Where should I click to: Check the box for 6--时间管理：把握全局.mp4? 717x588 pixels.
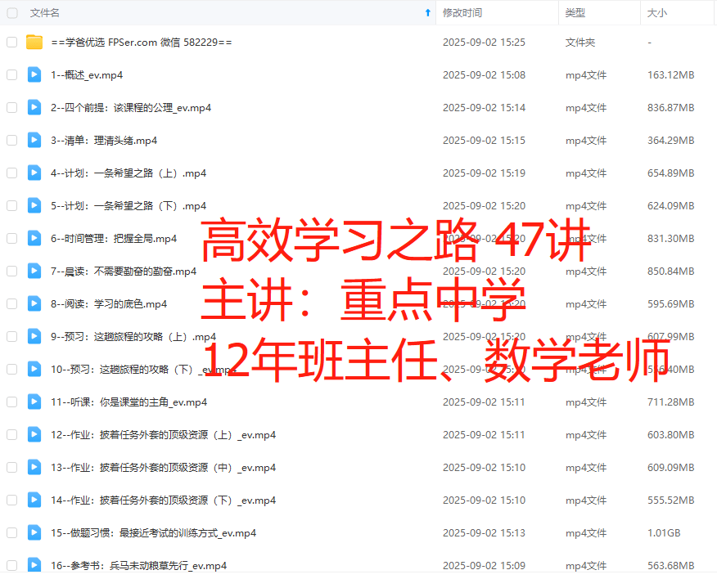click(12, 239)
